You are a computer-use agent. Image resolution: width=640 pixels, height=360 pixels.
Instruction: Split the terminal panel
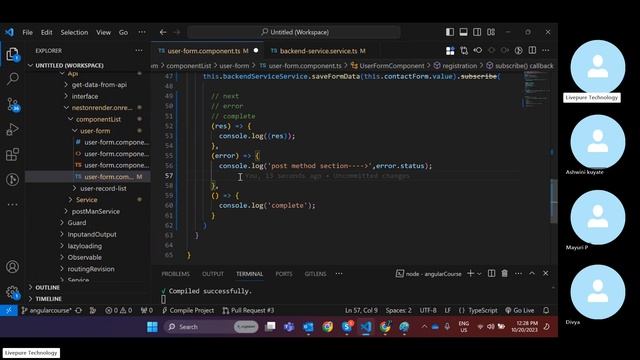click(491, 273)
